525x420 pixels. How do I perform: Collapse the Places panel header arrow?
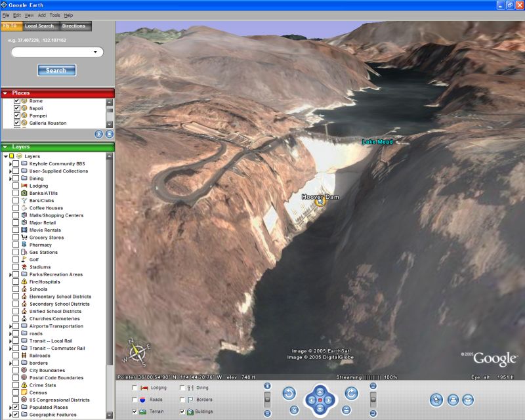point(5,93)
